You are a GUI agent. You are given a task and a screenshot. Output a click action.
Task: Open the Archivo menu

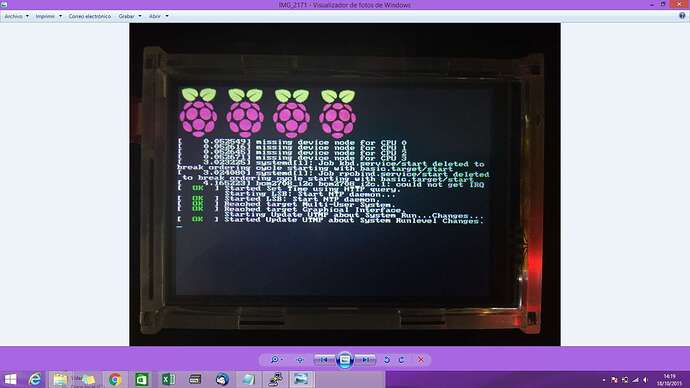click(x=16, y=16)
